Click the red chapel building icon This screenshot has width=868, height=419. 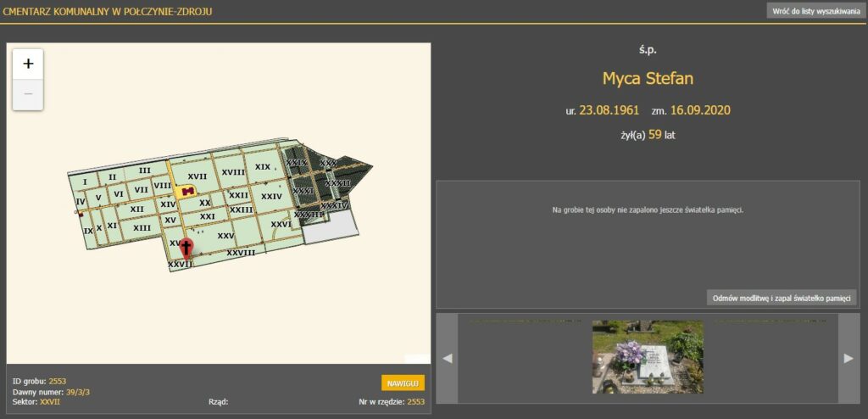(x=187, y=191)
